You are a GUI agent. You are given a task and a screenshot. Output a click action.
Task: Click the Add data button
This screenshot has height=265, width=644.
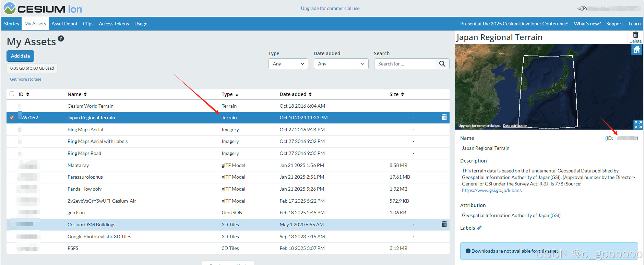click(x=21, y=56)
